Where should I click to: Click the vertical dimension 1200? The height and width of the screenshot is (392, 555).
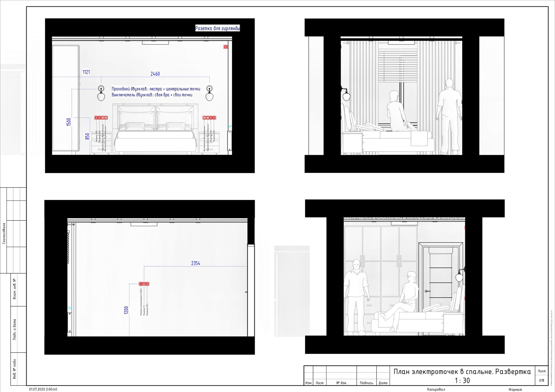pyautogui.click(x=126, y=310)
